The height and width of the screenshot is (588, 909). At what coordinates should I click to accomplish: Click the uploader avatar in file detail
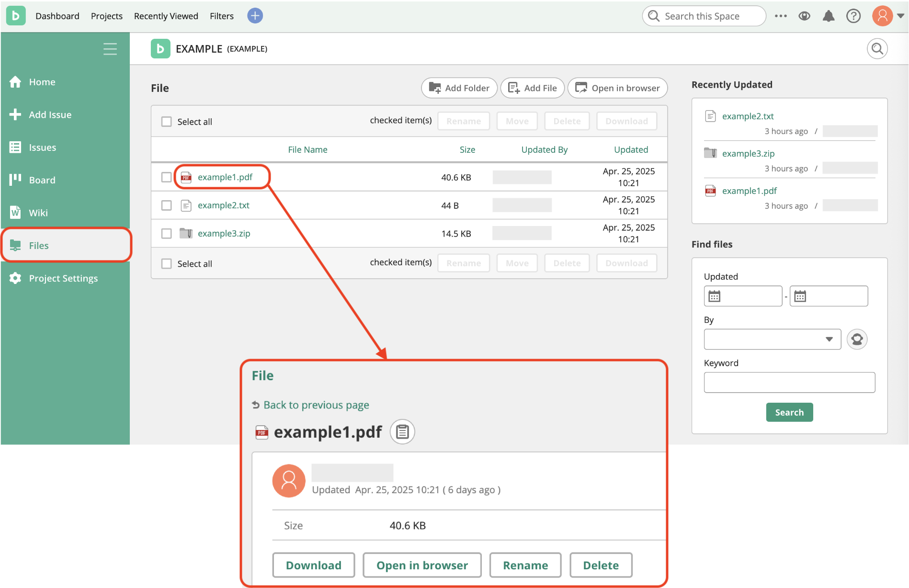click(289, 481)
